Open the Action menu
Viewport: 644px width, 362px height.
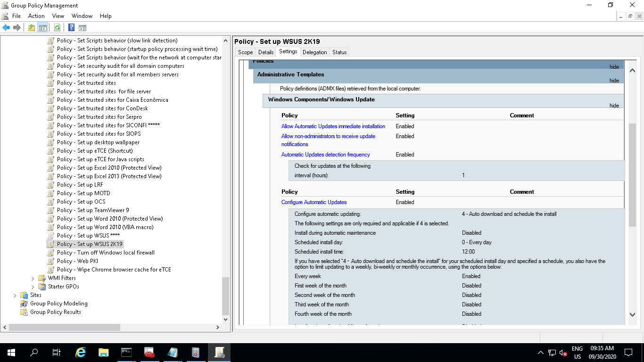[36, 16]
